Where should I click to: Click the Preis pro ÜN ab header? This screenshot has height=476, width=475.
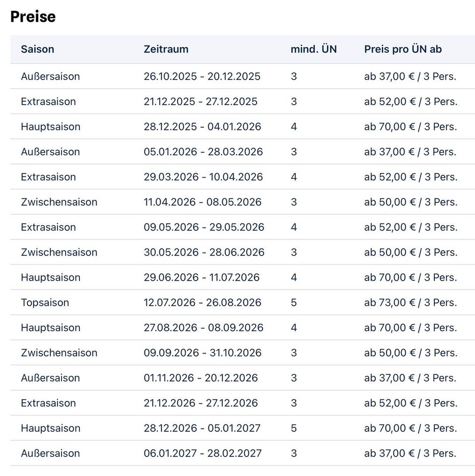(403, 49)
